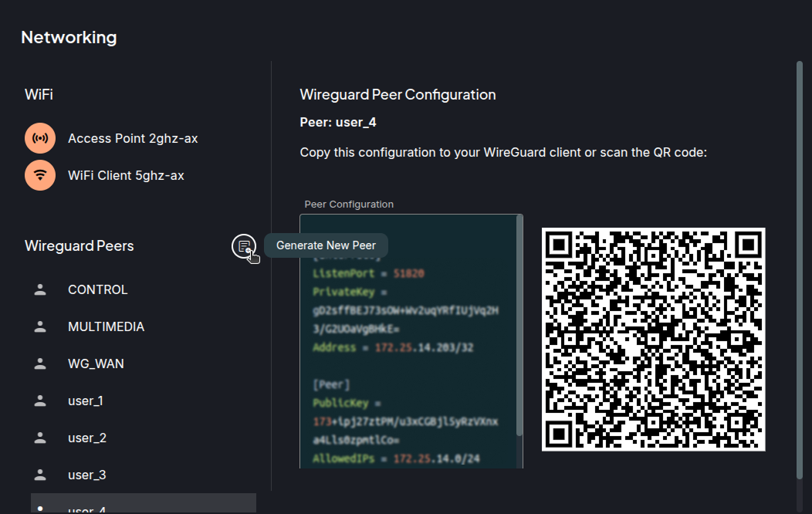Image resolution: width=812 pixels, height=514 pixels.
Task: Click the PrivateKey line in config
Action: click(x=350, y=292)
